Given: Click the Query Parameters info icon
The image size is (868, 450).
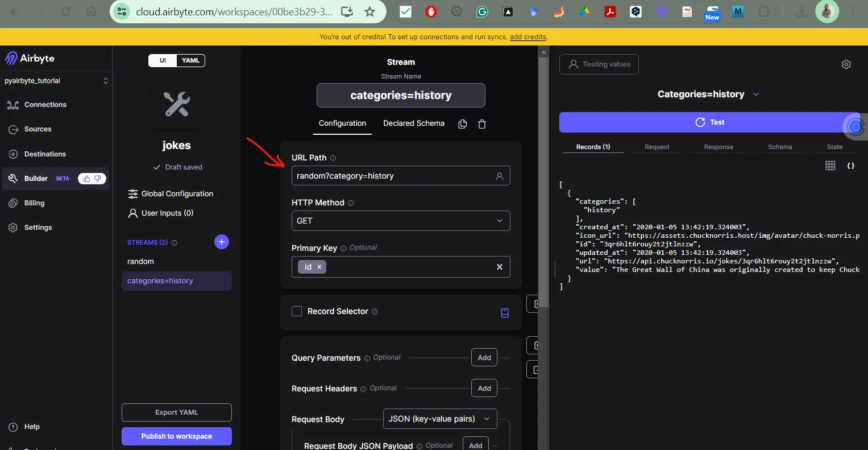Looking at the screenshot, I should point(367,358).
